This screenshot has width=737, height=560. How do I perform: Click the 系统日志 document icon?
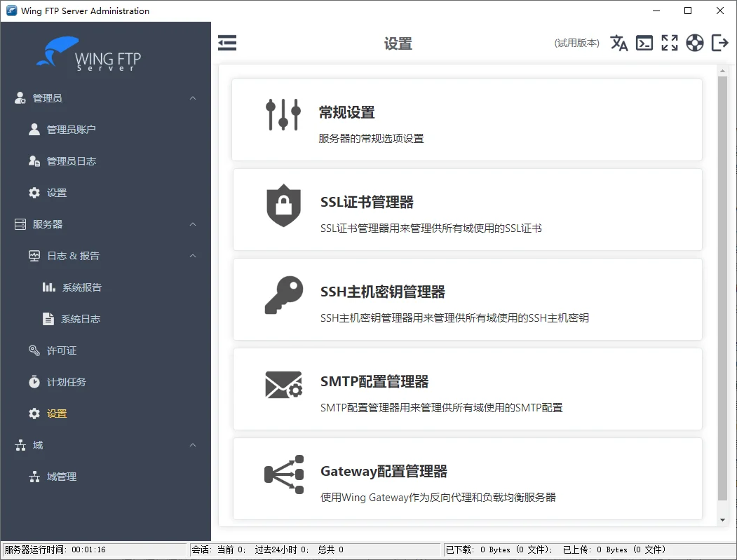click(48, 319)
